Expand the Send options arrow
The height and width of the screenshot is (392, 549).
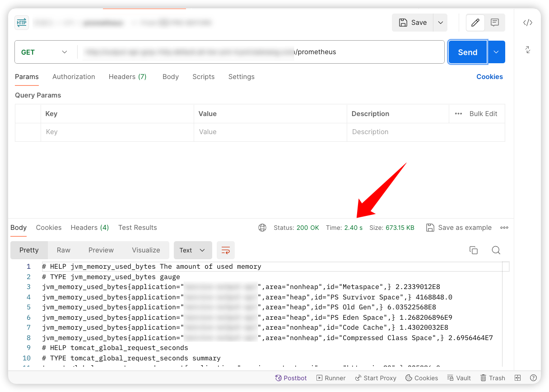point(496,52)
